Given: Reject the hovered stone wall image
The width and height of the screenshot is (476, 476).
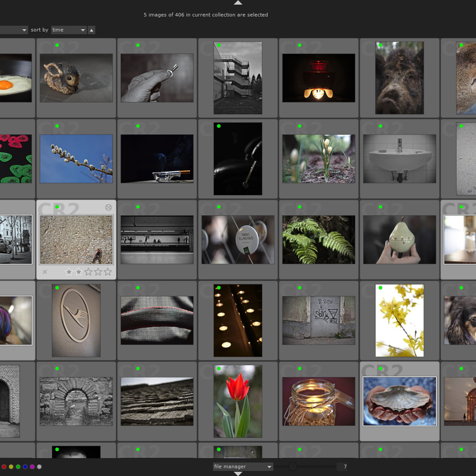Looking at the screenshot, I should tap(45, 272).
